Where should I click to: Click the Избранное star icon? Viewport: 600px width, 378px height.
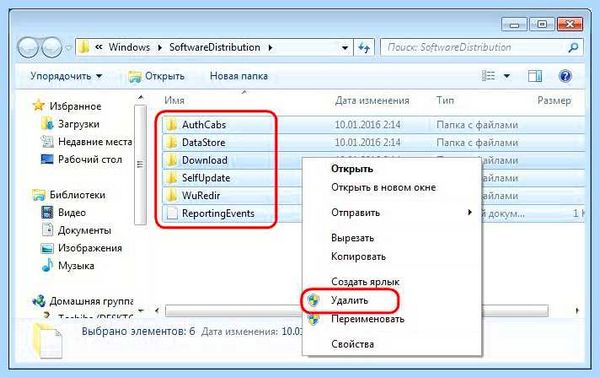[39, 105]
